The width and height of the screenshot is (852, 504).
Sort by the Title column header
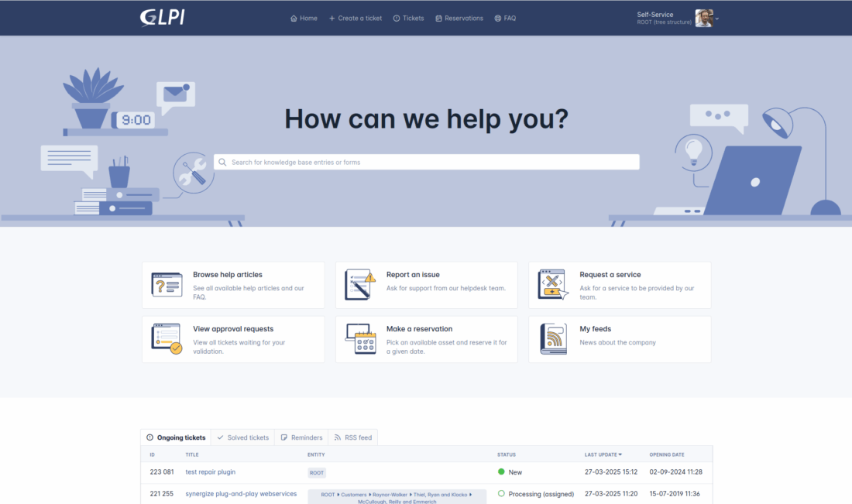pyautogui.click(x=192, y=454)
